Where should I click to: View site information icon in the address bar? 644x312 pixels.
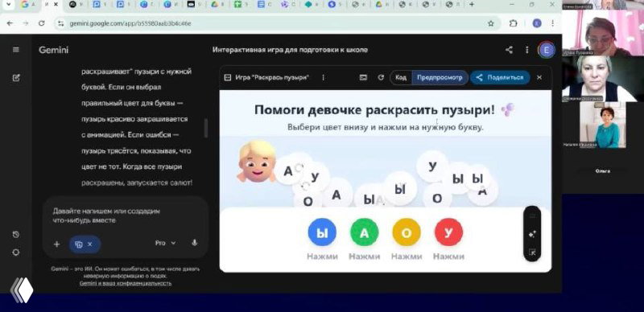pos(61,23)
